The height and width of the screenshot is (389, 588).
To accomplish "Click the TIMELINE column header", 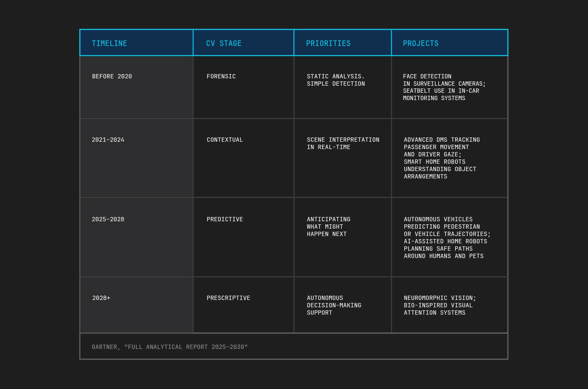I will (136, 43).
